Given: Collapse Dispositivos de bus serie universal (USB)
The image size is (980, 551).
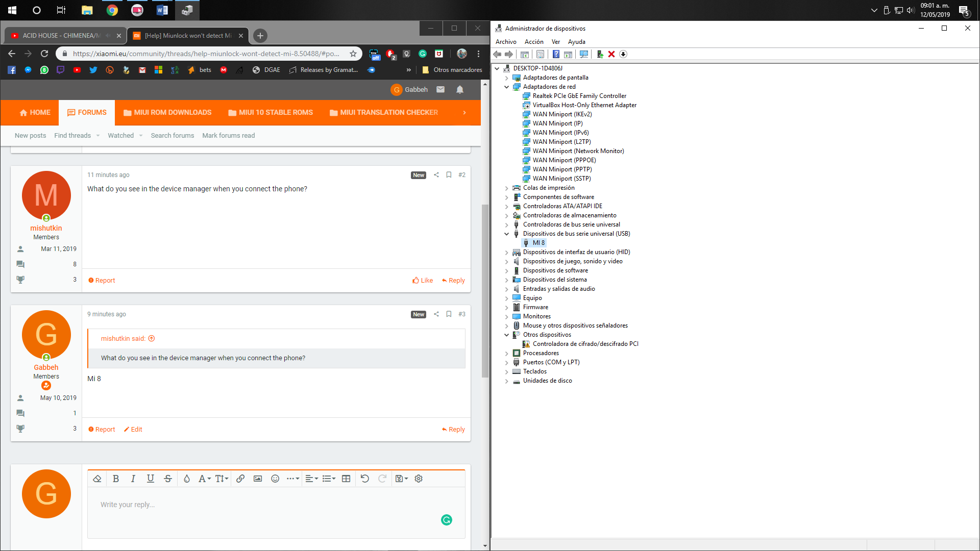Looking at the screenshot, I should (507, 234).
